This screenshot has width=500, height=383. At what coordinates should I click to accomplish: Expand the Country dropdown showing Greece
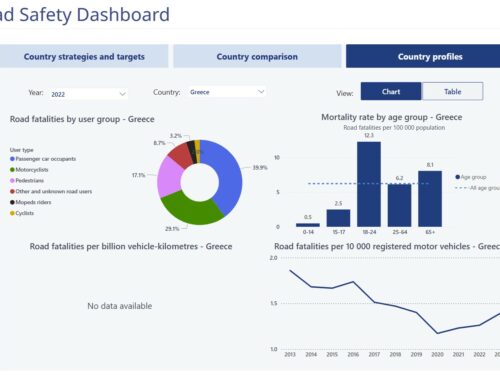[x=227, y=92]
